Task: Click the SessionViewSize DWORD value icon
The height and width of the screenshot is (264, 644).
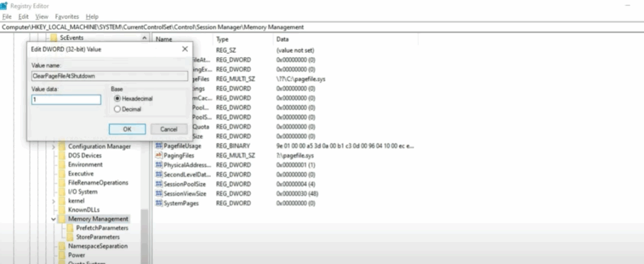Action: pos(158,194)
